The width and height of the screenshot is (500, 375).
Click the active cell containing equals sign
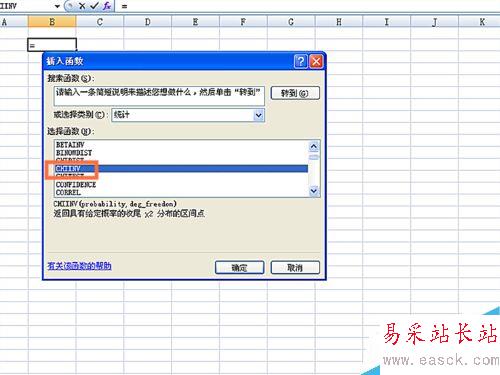click(x=52, y=45)
